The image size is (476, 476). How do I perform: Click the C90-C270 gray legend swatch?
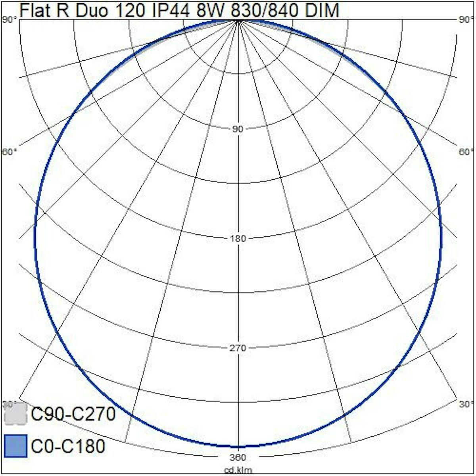click(15, 414)
